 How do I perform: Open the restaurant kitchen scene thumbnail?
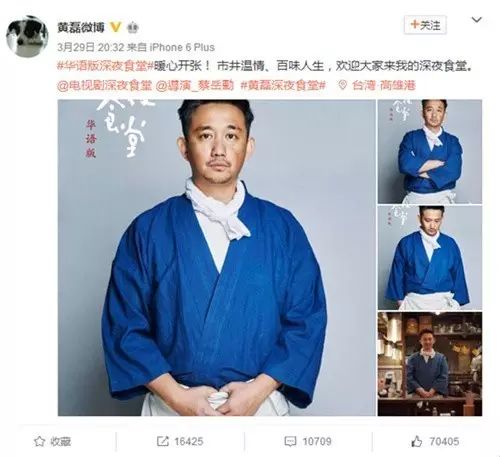(x=430, y=364)
